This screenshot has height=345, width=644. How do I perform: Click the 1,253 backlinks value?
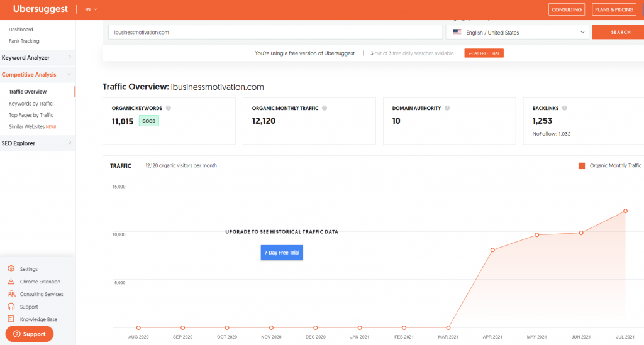click(x=542, y=121)
